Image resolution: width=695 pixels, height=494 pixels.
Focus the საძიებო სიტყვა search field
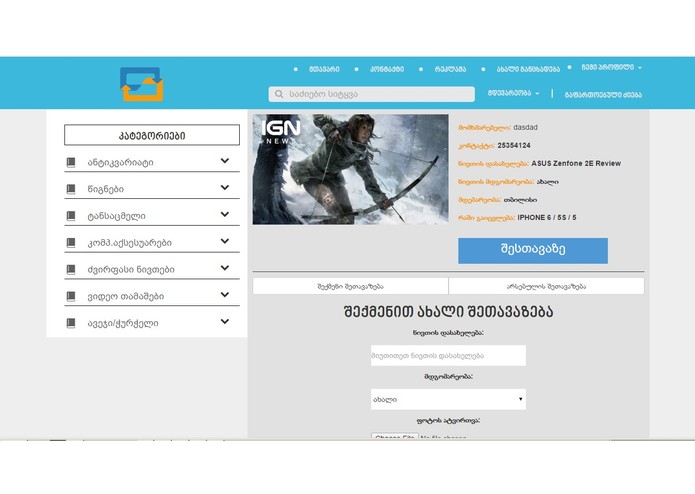tap(371, 94)
